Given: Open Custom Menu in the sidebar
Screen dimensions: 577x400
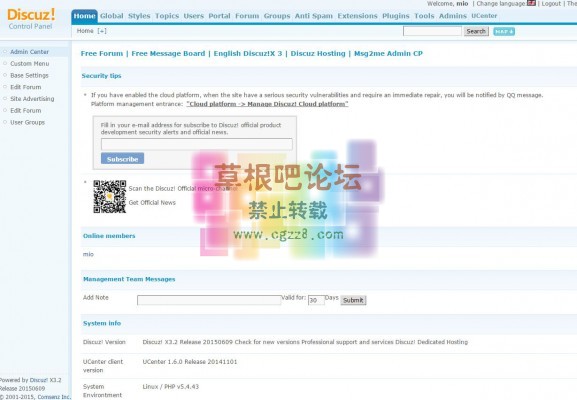Looking at the screenshot, I should (29, 64).
